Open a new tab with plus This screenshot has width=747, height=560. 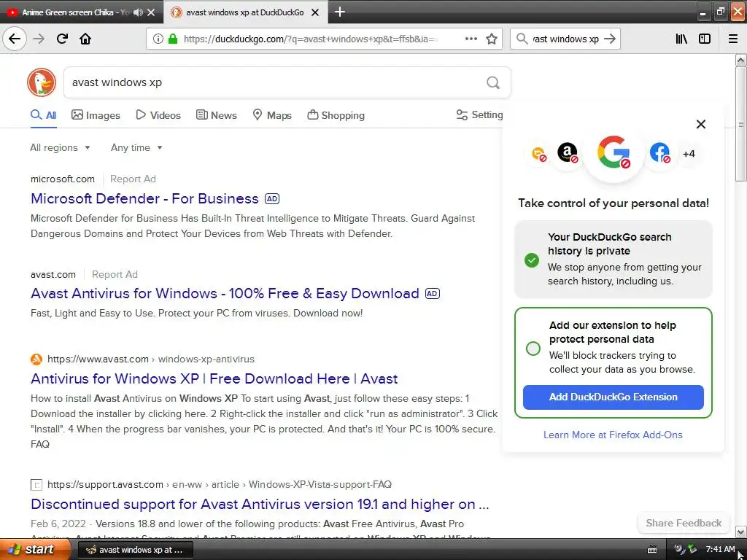tap(340, 12)
